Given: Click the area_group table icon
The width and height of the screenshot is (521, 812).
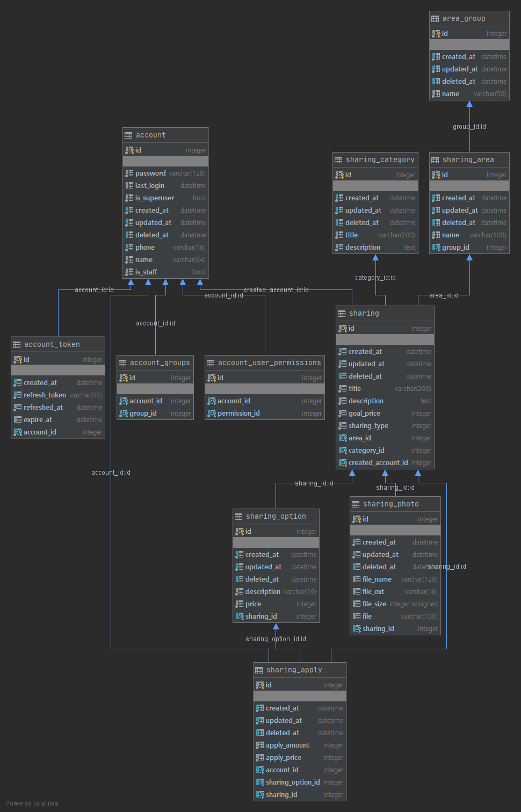Looking at the screenshot, I should point(435,19).
